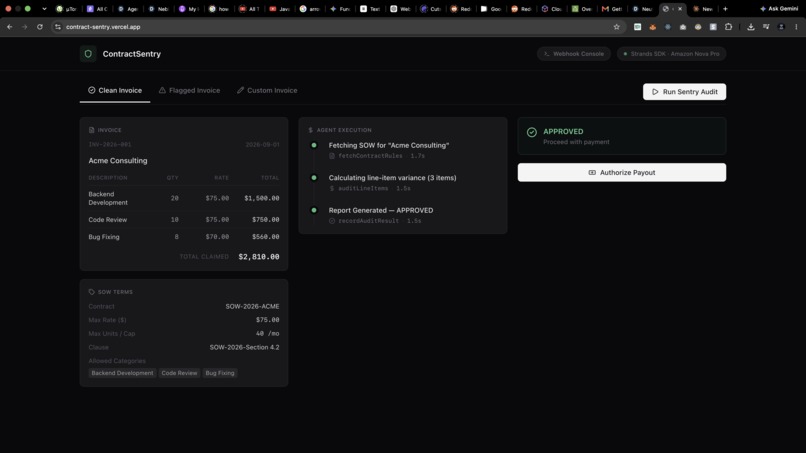Click the SOW-2026-Section 4.2 clause value
This screenshot has height=453, width=806.
pos(244,347)
